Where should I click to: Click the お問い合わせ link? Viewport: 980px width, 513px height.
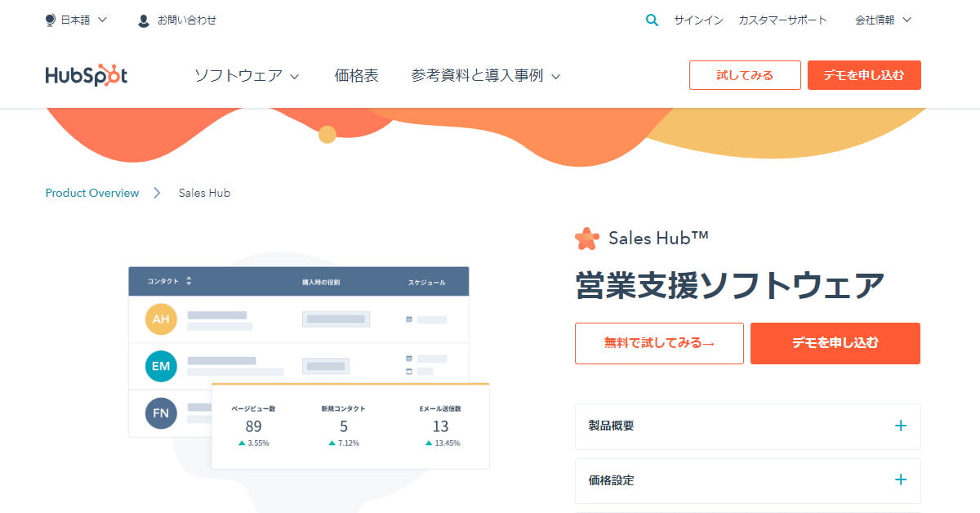tap(187, 20)
